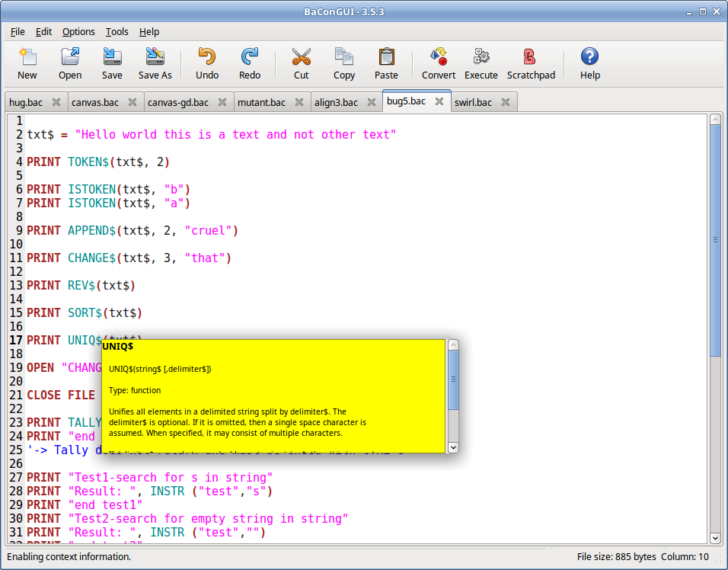The image size is (728, 570).
Task: Open the Options menu
Action: (x=78, y=31)
